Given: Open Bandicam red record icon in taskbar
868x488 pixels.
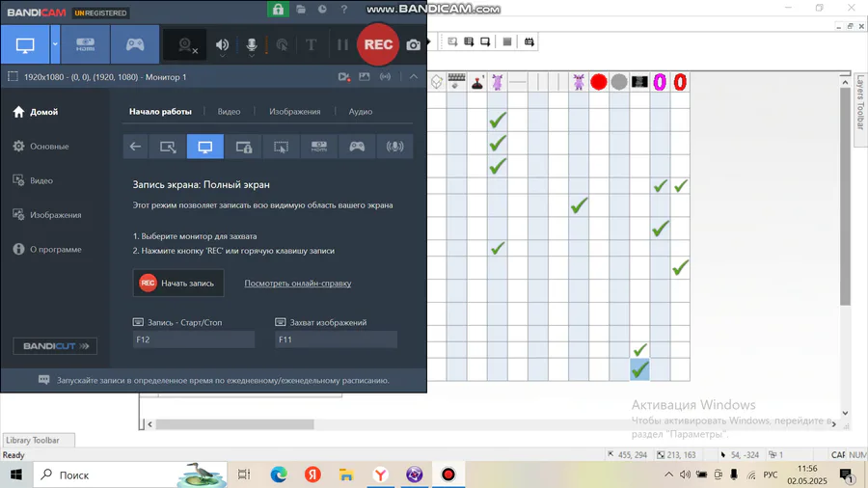Looking at the screenshot, I should [x=448, y=474].
